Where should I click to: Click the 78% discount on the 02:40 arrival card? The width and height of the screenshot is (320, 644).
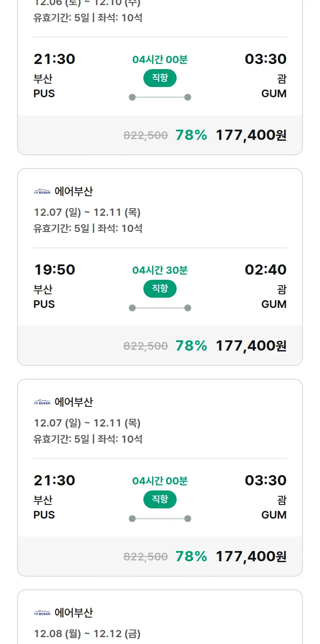coord(191,345)
